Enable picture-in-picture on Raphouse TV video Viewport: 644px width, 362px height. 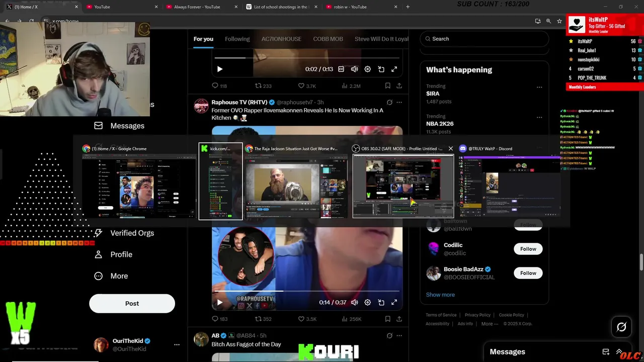tap(381, 302)
